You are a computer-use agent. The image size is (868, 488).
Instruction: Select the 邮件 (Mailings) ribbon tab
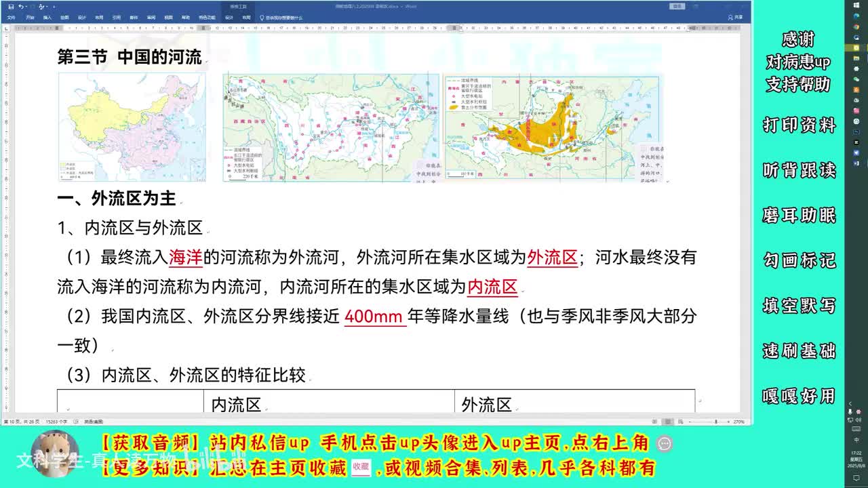pyautogui.click(x=134, y=17)
